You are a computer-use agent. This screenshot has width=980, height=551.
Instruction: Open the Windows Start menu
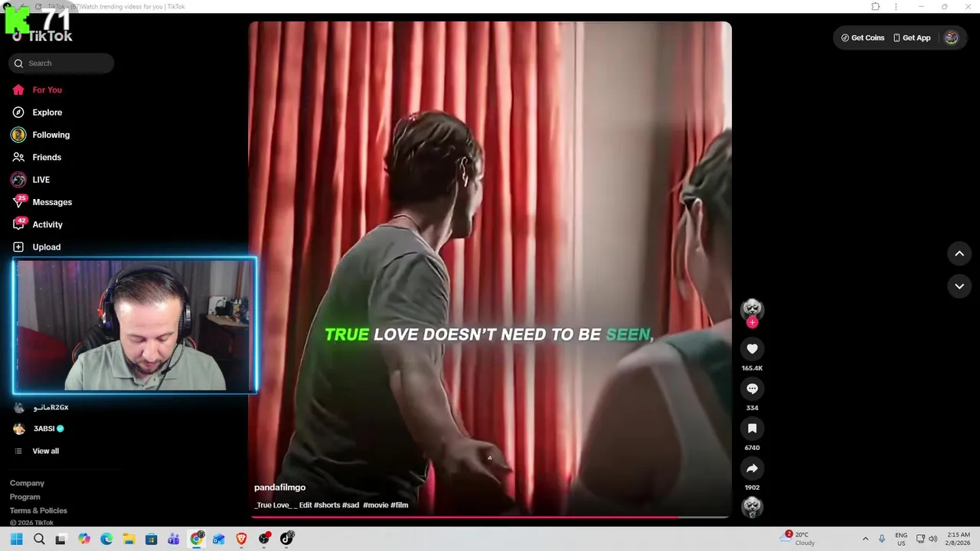(x=16, y=539)
